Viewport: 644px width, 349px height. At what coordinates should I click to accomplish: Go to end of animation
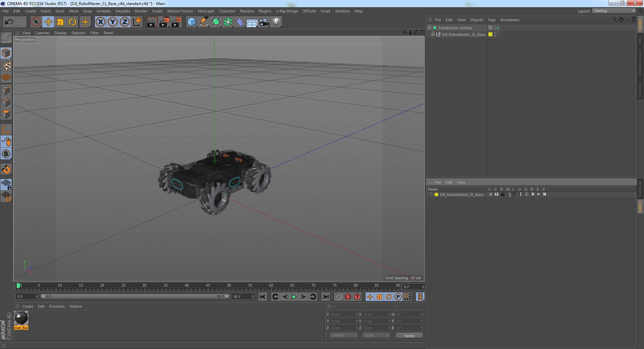click(x=325, y=297)
